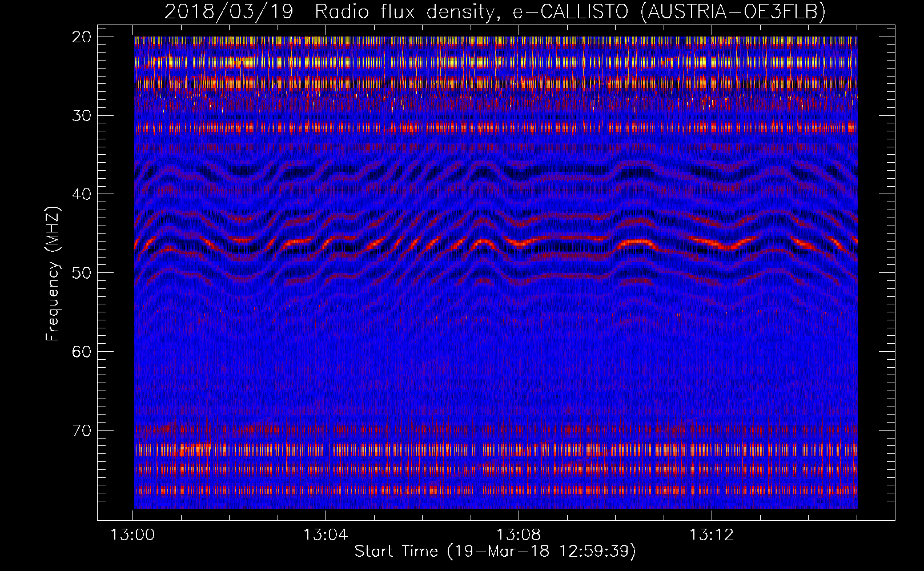Click the 60 frequency tick label

(82, 352)
